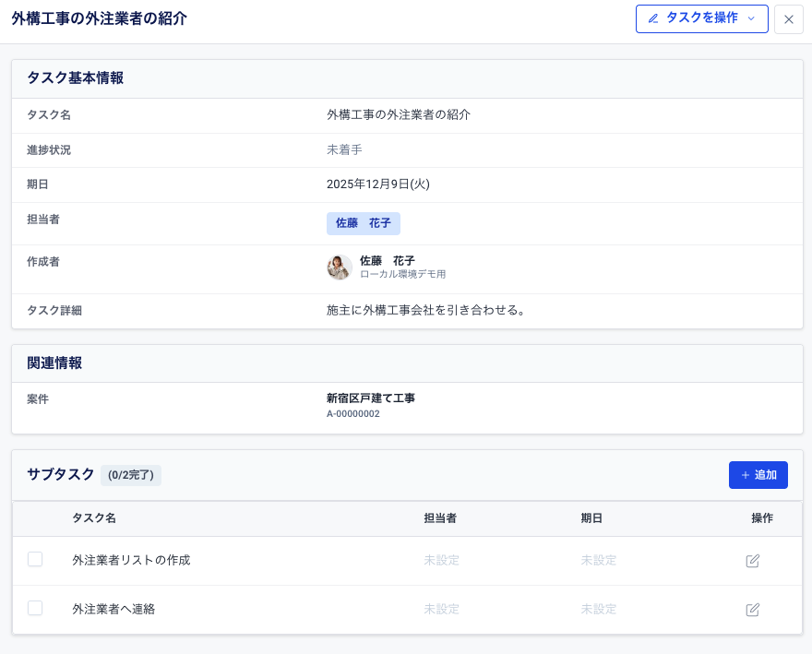The width and height of the screenshot is (812, 654).
Task: Click the 未着手 status to change progress
Action: tap(344, 149)
